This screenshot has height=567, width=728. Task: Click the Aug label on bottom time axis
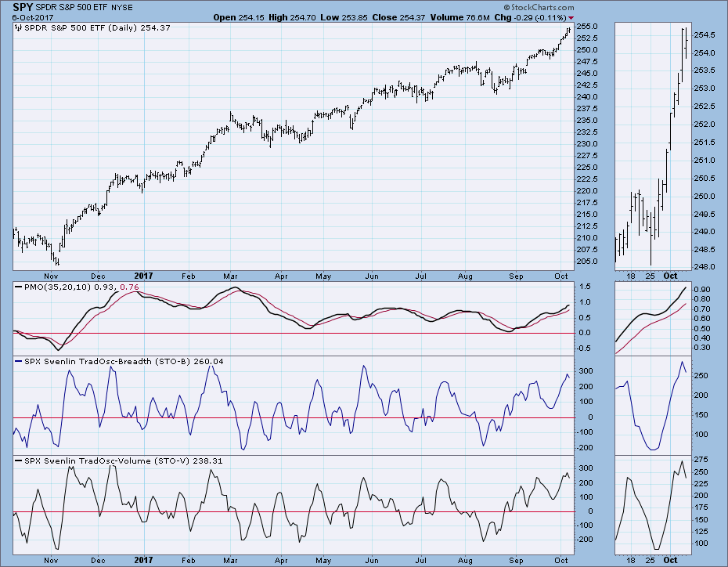(x=465, y=561)
